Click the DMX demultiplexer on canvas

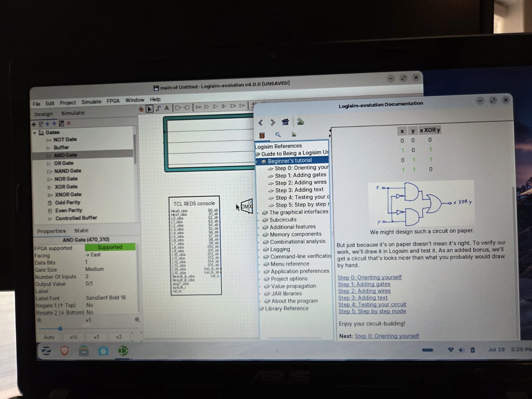(x=247, y=206)
